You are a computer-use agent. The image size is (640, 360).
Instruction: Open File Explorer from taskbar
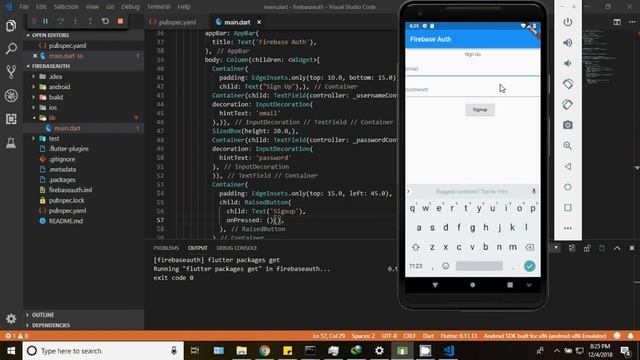pyautogui.click(x=242, y=351)
